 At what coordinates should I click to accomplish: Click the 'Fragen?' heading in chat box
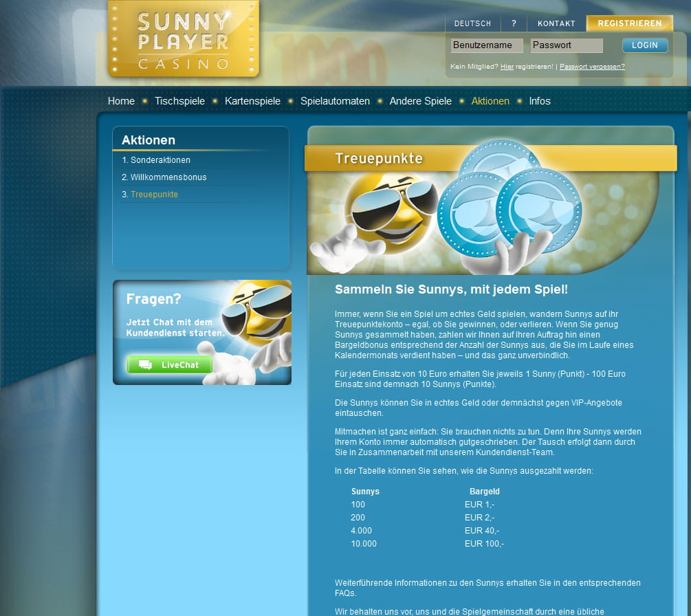coord(153,299)
